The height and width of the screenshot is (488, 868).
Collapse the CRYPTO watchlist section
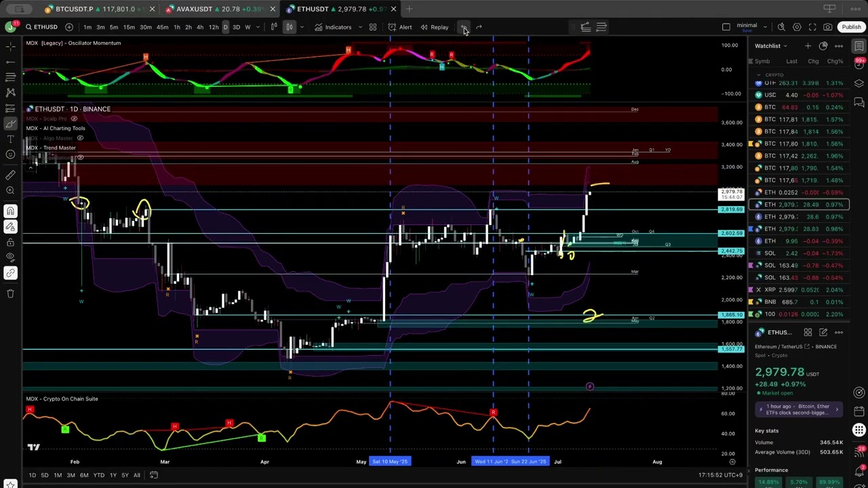coord(759,75)
